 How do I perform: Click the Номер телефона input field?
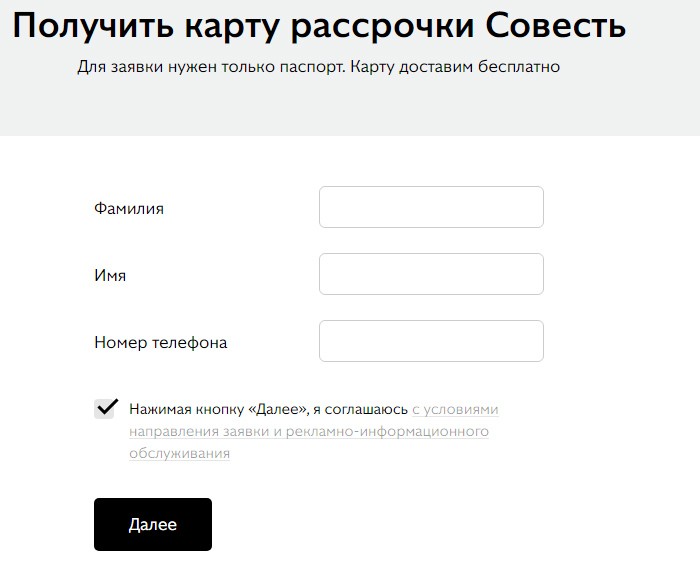tap(431, 341)
